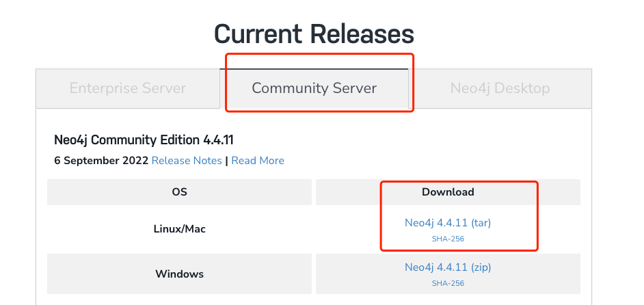View SHA-256 checksum for the tar download
Viewport: 644px width, 305px height.
click(x=448, y=239)
